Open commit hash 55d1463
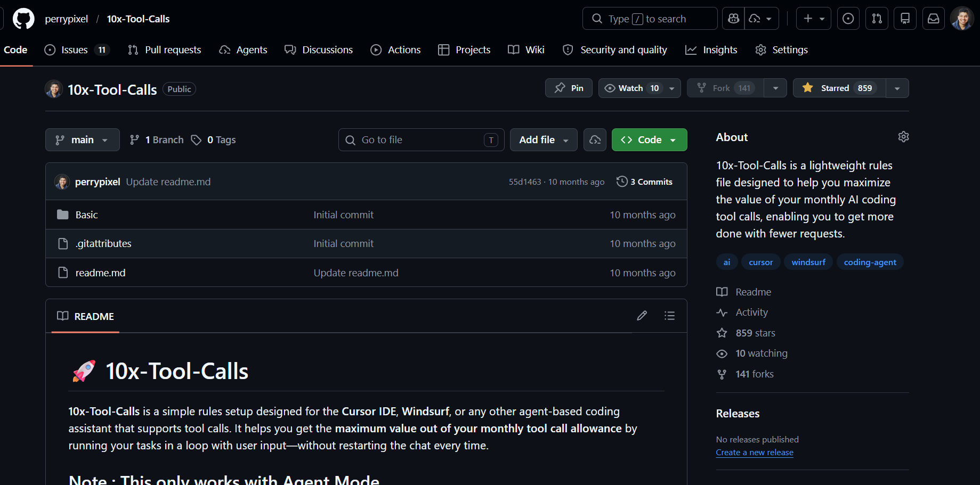The width and height of the screenshot is (980, 485). coord(525,182)
